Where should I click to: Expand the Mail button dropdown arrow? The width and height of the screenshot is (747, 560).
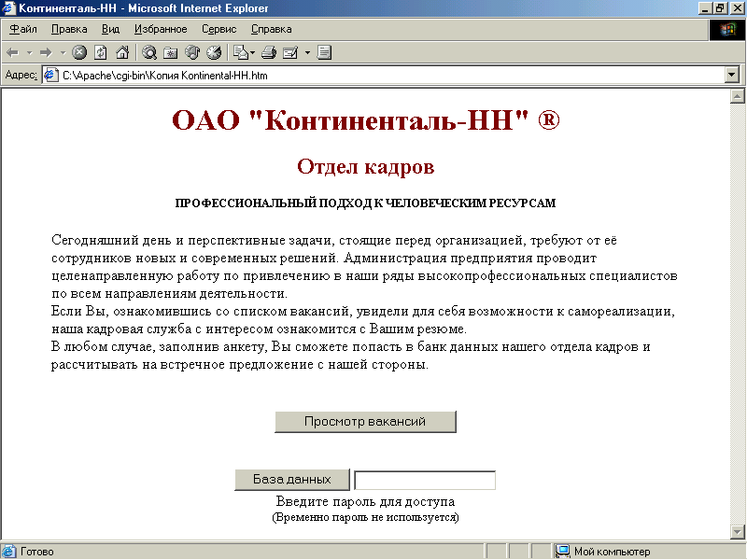click(x=253, y=53)
